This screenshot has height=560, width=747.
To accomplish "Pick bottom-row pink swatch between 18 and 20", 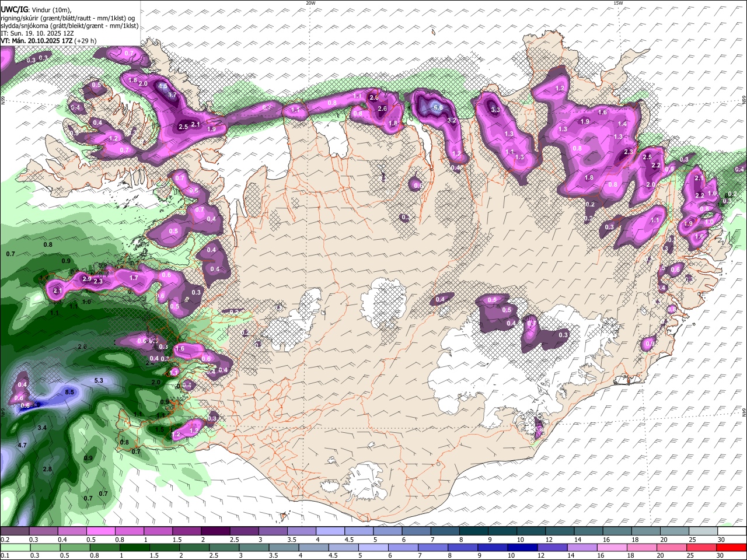I will coord(641,548).
